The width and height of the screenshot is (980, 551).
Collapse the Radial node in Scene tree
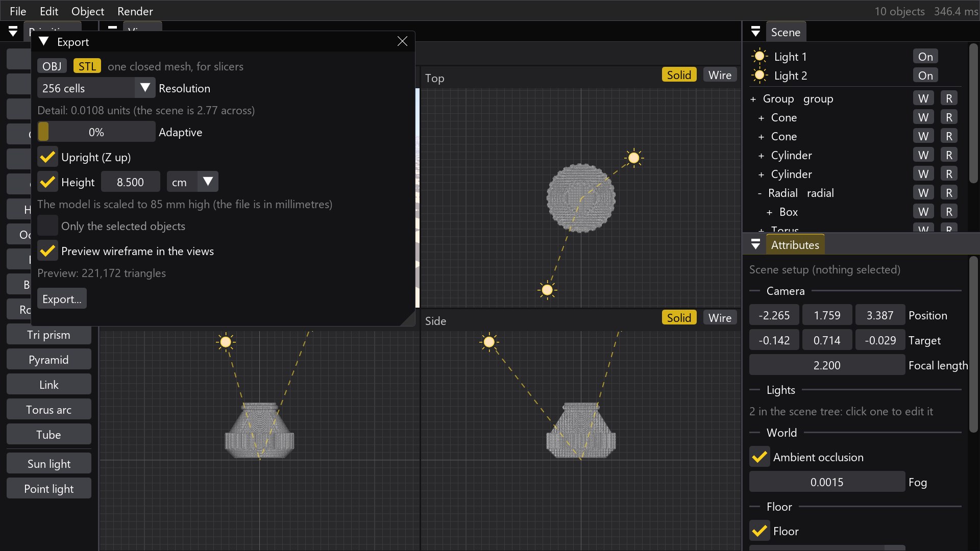coord(759,193)
